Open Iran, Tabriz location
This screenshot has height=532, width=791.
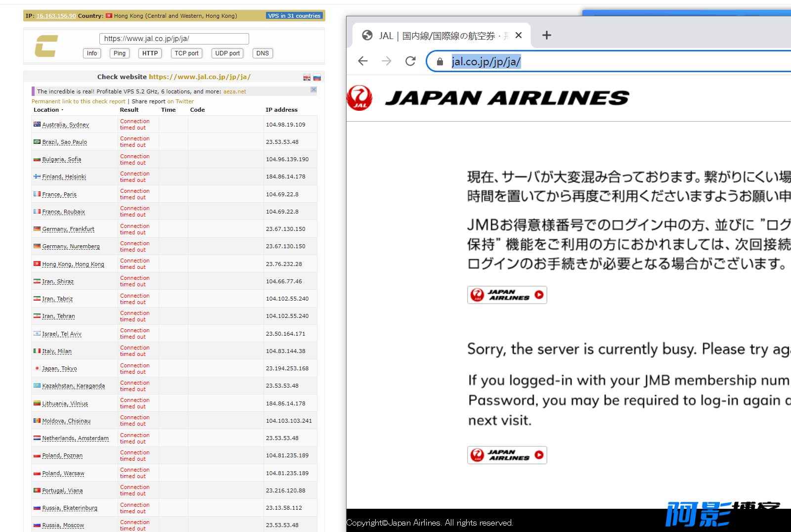(57, 299)
